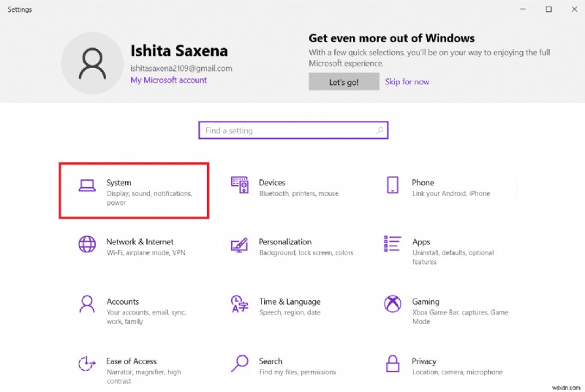This screenshot has width=585, height=392.
Task: Open the Accounts person icon
Action: click(x=87, y=304)
